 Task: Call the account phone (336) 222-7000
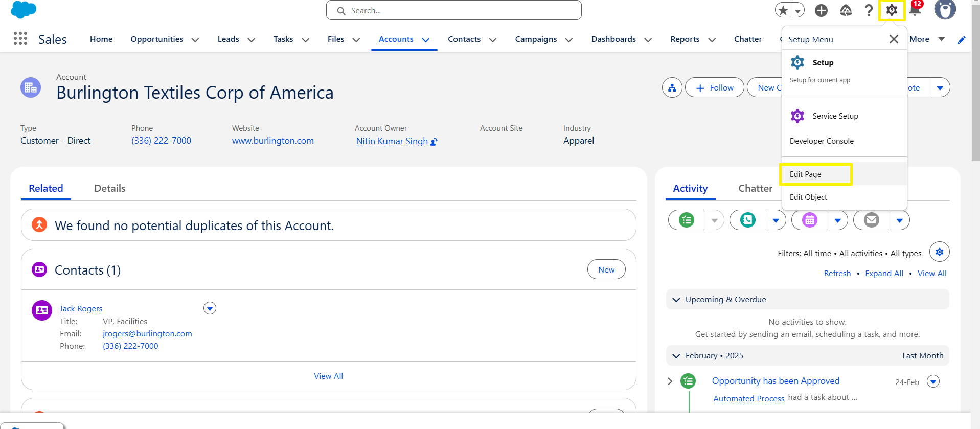pos(161,141)
